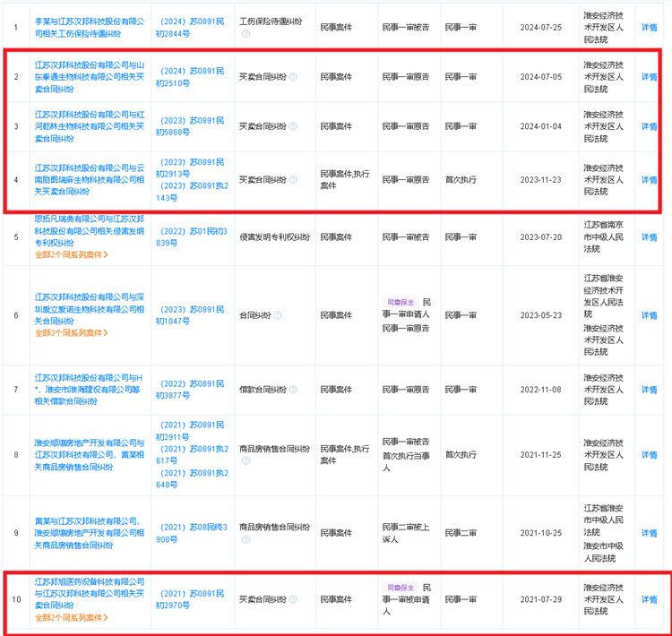Open 详情 for the 2021-07-29 case
The image size is (672, 636).
649,599
